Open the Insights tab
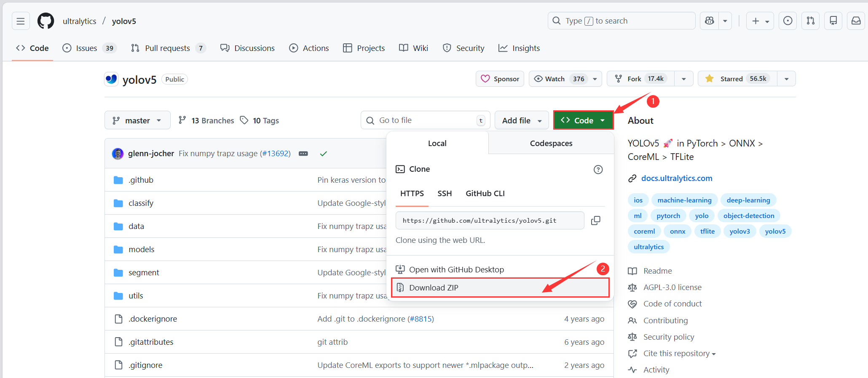The height and width of the screenshot is (378, 868). pos(519,48)
